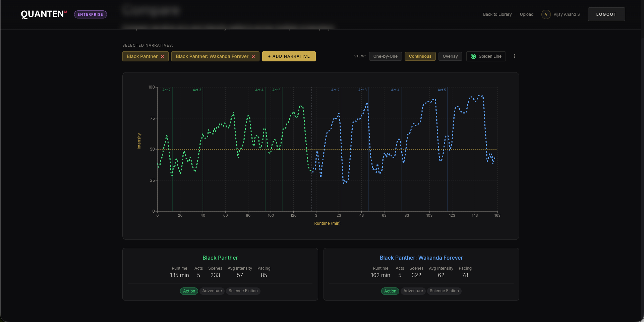Image resolution: width=644 pixels, height=322 pixels.
Task: Click the Vijay Anand S username
Action: [566, 14]
